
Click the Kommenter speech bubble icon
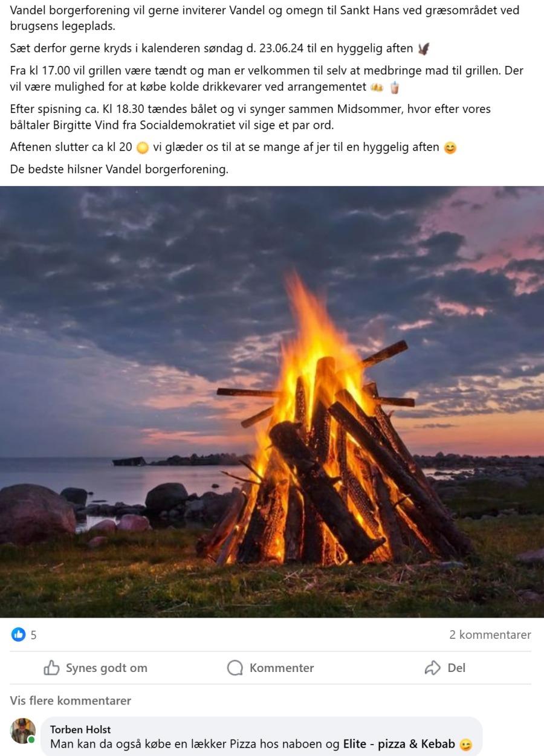click(x=235, y=668)
